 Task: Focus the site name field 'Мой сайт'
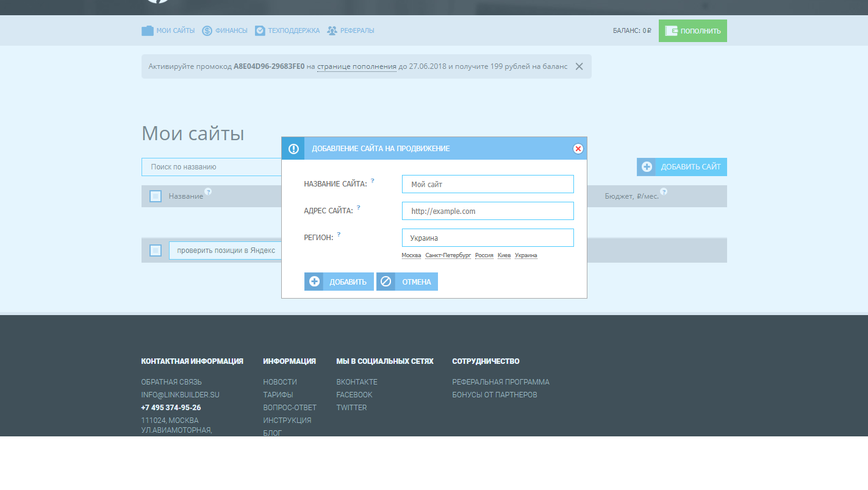point(488,184)
